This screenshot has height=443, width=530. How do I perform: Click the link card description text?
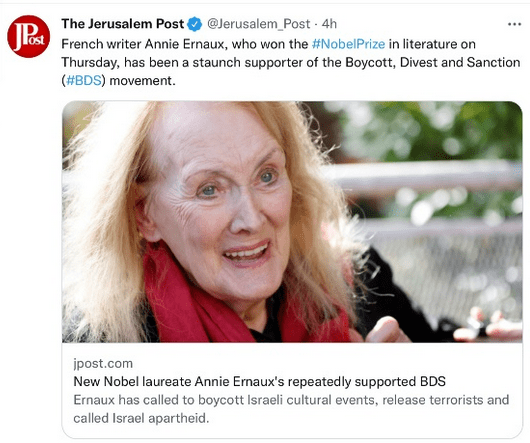point(291,409)
